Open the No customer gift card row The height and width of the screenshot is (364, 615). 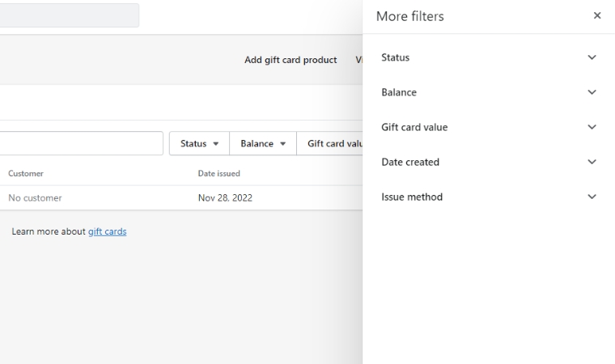(x=35, y=198)
